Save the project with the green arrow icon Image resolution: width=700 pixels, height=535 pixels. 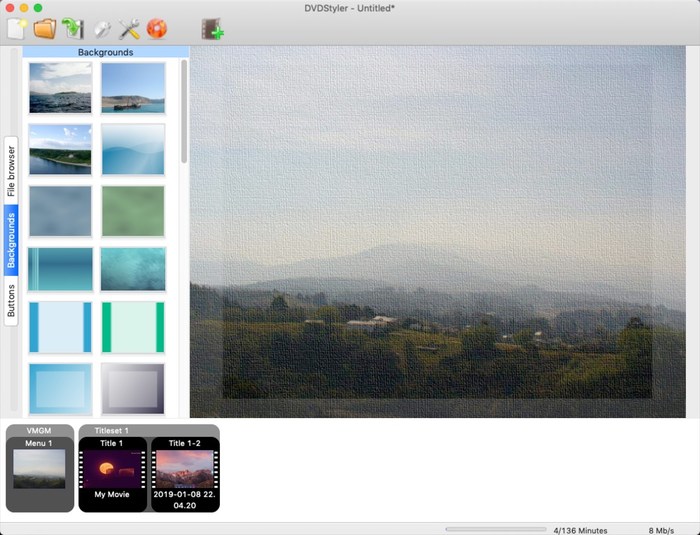[x=73, y=29]
